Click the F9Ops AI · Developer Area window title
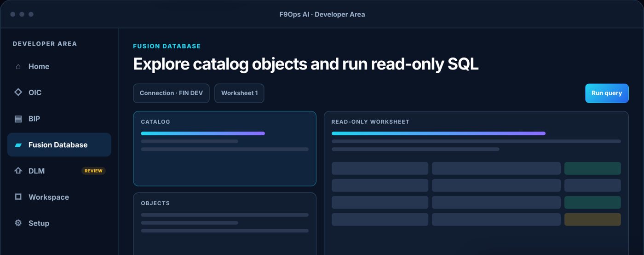Image resolution: width=644 pixels, height=255 pixels. [x=322, y=14]
